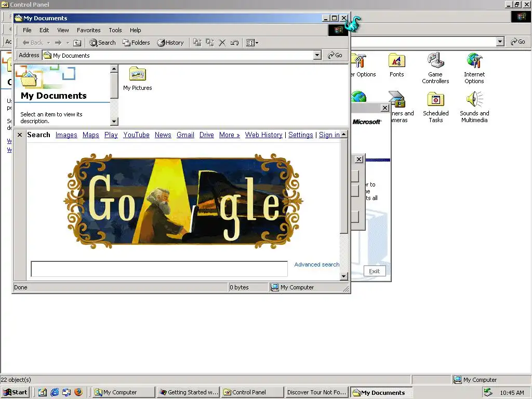The width and height of the screenshot is (532, 399).
Task: Open Internet Options in Control Panel
Action: click(474, 68)
